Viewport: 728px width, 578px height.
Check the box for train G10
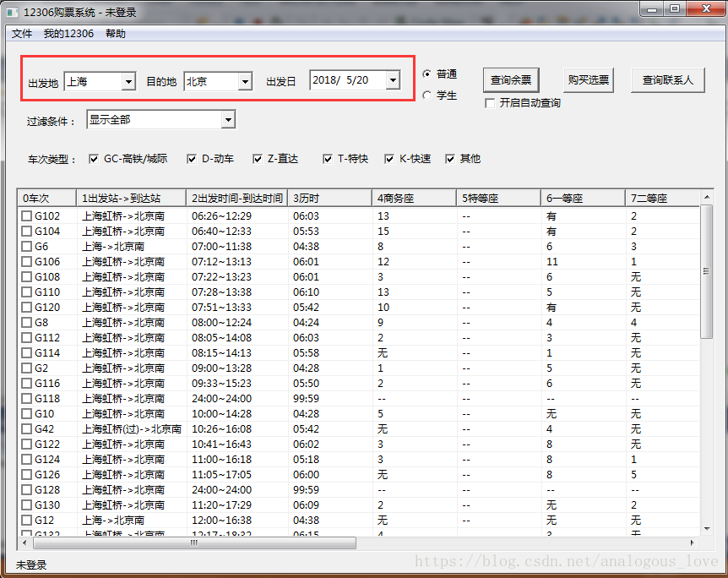pyautogui.click(x=27, y=413)
